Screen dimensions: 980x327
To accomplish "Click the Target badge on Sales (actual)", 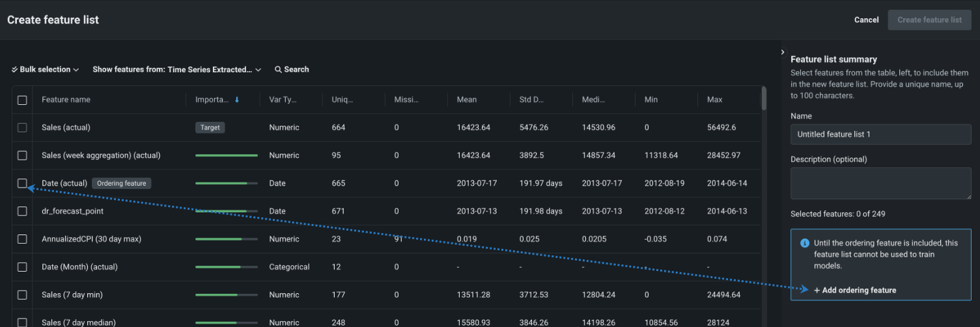I will (210, 128).
